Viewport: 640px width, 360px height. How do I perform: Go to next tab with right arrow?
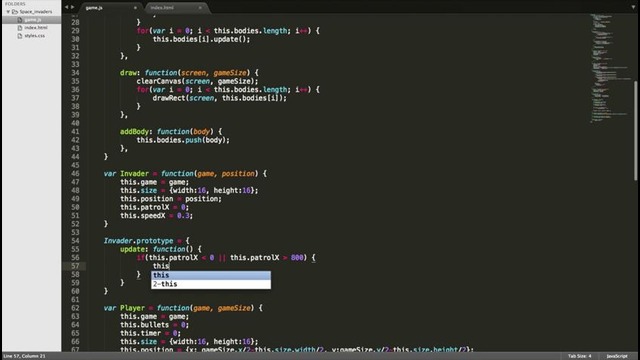click(73, 7)
